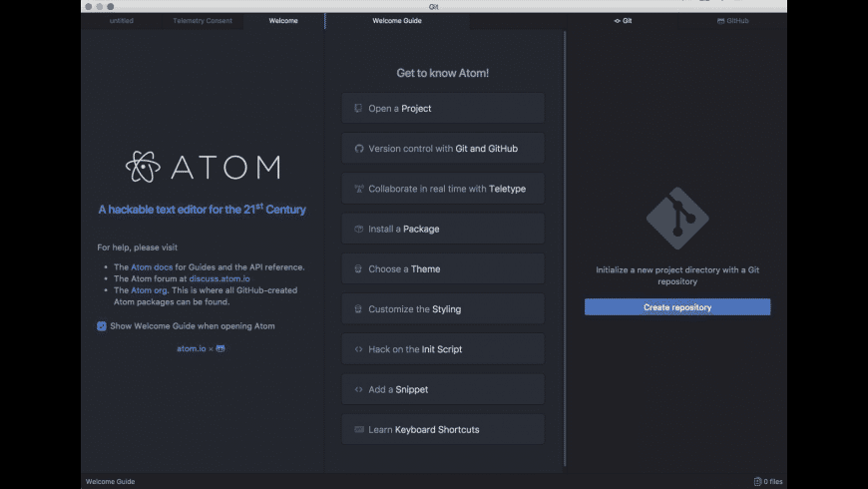Expand the Choose a Theme section

pos(443,268)
